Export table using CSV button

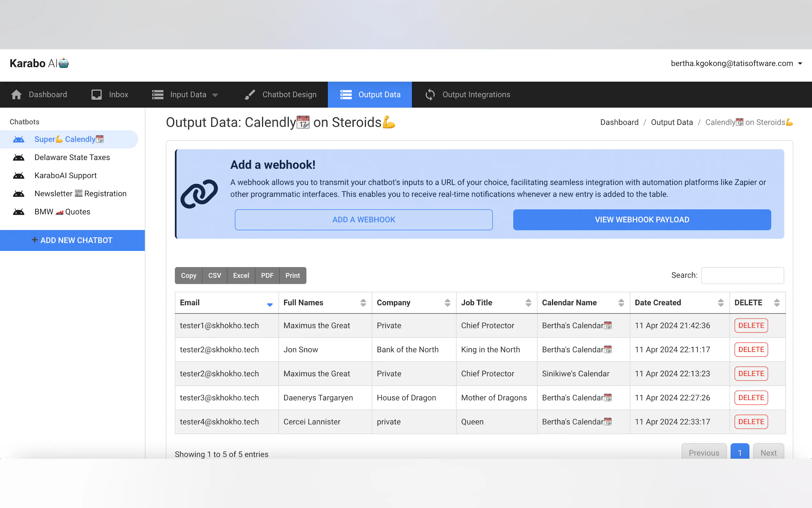click(215, 275)
